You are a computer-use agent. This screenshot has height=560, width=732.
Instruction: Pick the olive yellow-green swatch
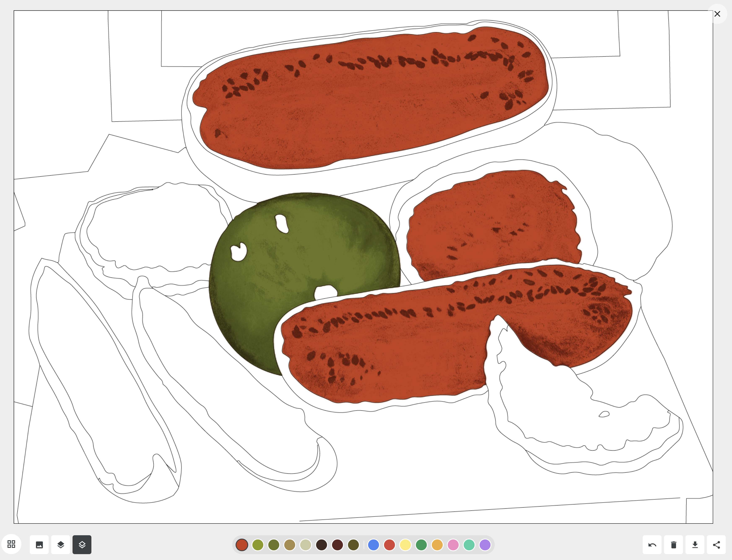click(258, 545)
